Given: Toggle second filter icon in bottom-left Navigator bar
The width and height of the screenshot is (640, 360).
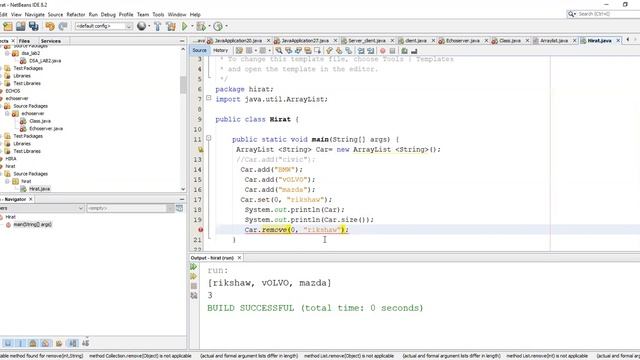Looking at the screenshot, I should [20, 343].
